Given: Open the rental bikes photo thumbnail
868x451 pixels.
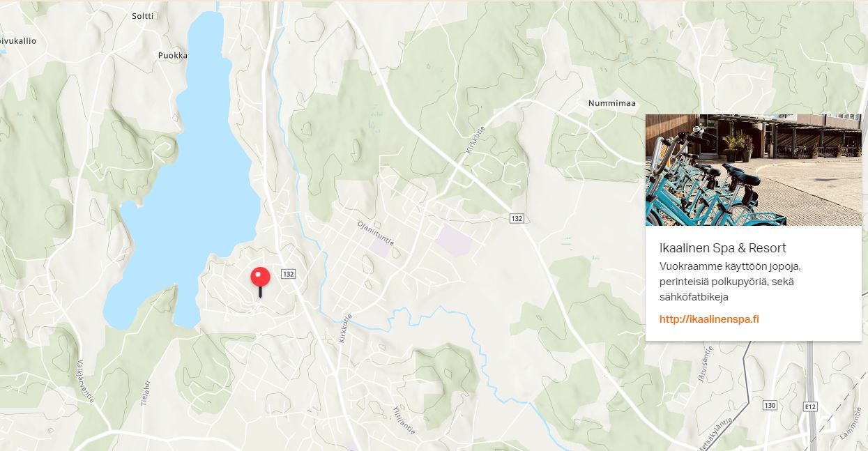Looking at the screenshot, I should (754, 170).
